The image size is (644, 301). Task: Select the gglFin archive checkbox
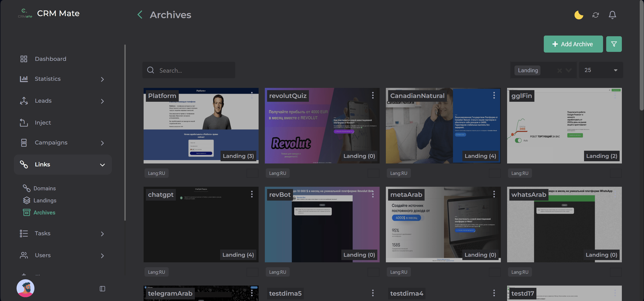click(x=616, y=173)
